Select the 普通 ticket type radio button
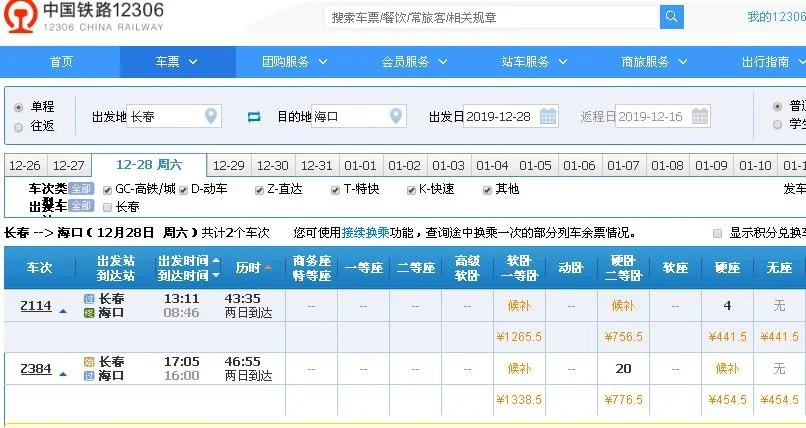 tap(777, 106)
